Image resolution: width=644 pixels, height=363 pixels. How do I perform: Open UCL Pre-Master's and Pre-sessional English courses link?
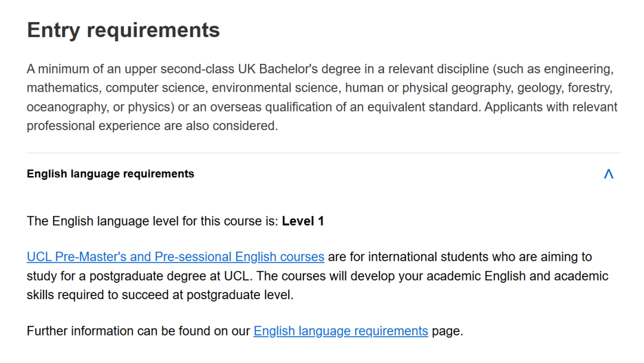[x=175, y=257]
